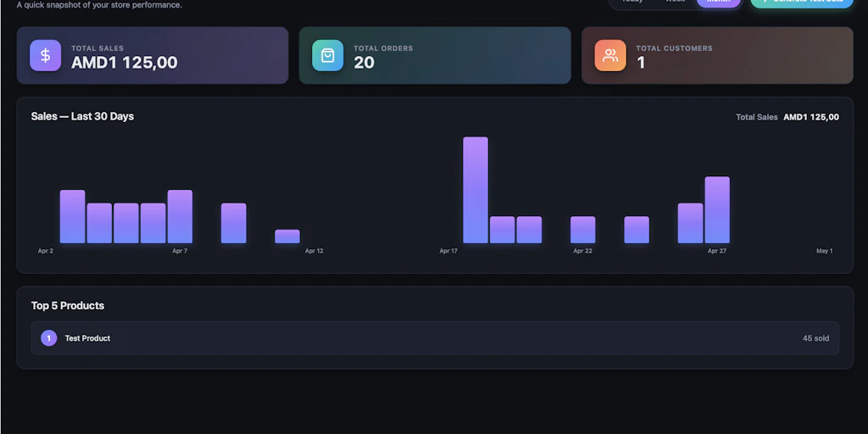
Task: Click the Generate Test Data button
Action: [x=802, y=3]
